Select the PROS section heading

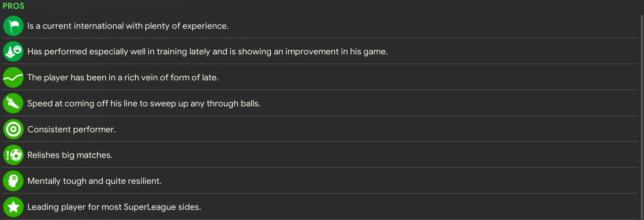[x=14, y=6]
